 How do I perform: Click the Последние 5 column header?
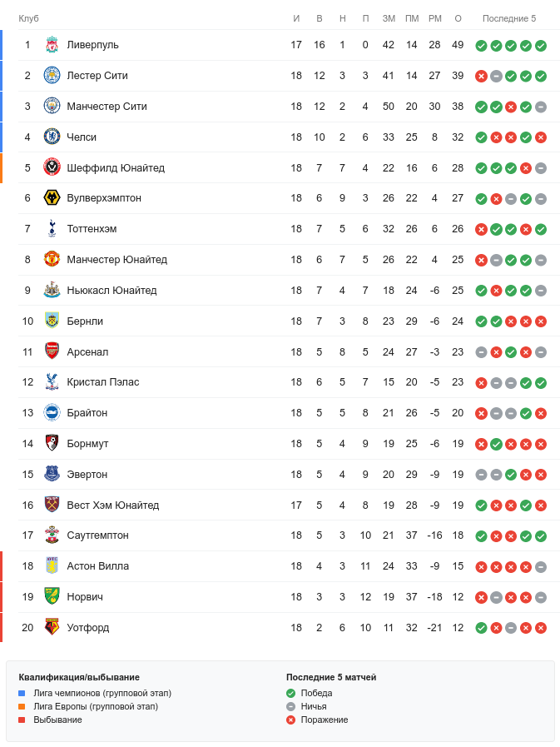click(x=509, y=18)
